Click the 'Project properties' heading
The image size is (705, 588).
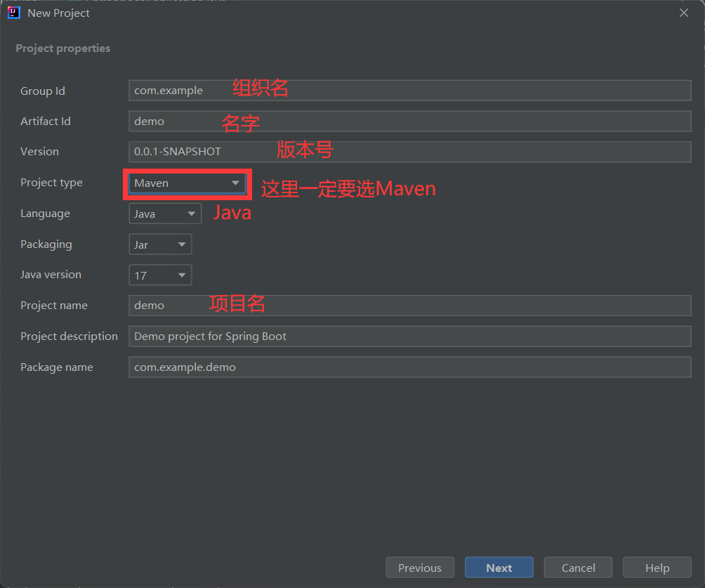(63, 48)
